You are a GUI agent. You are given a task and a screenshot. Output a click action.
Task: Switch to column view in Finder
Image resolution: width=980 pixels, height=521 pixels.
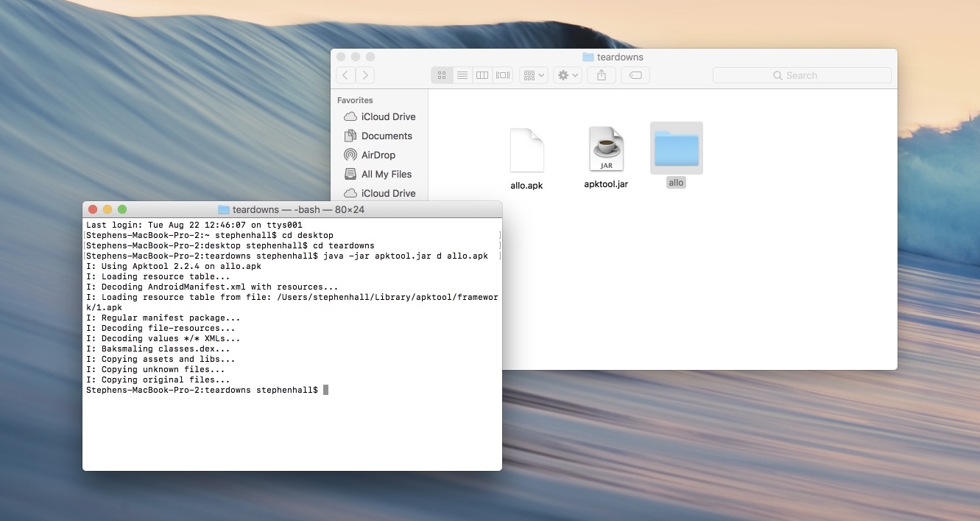pyautogui.click(x=482, y=75)
